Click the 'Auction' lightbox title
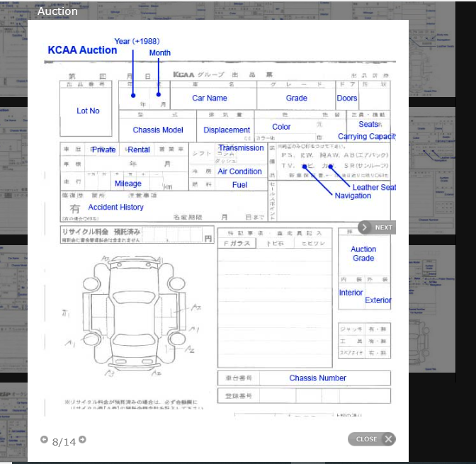 click(x=57, y=11)
